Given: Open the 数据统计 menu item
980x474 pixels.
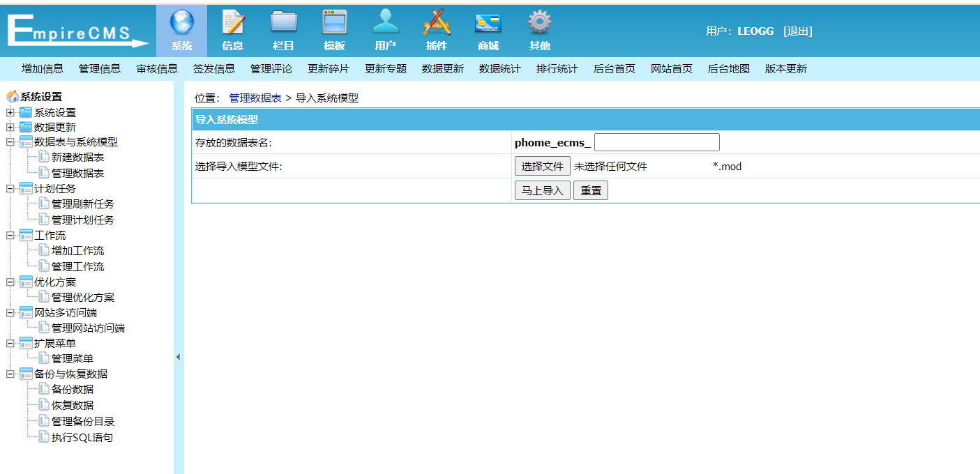Looking at the screenshot, I should pos(499,68).
